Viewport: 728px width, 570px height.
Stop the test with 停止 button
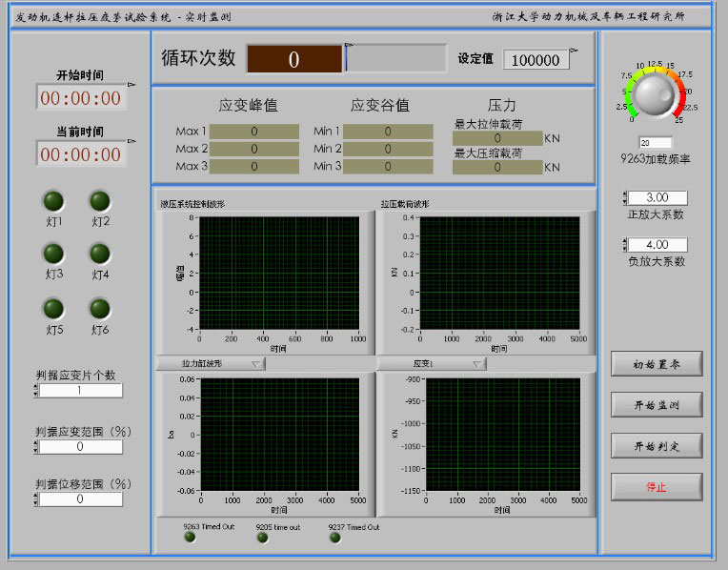(x=656, y=487)
